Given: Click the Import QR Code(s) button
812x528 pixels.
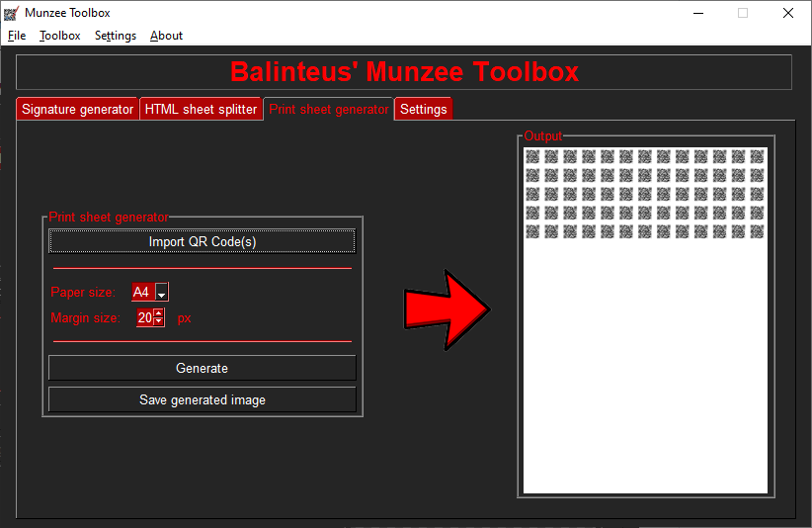Looking at the screenshot, I should tap(203, 241).
